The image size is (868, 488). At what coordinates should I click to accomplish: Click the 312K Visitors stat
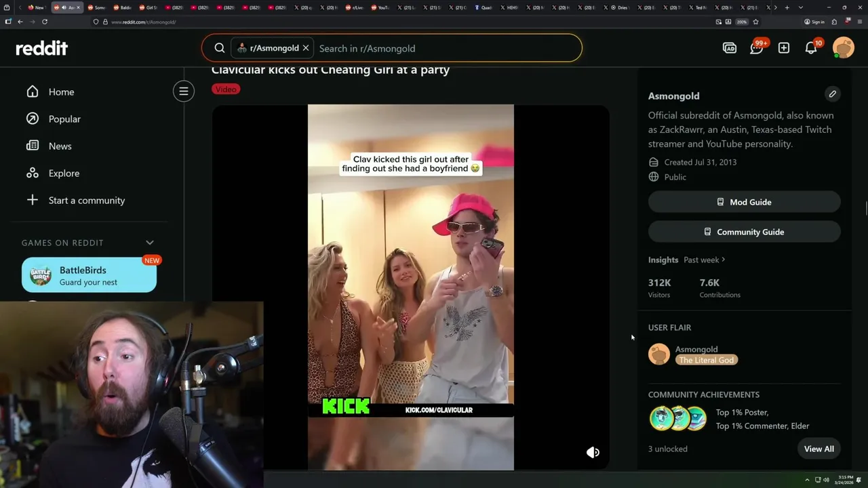click(x=659, y=288)
